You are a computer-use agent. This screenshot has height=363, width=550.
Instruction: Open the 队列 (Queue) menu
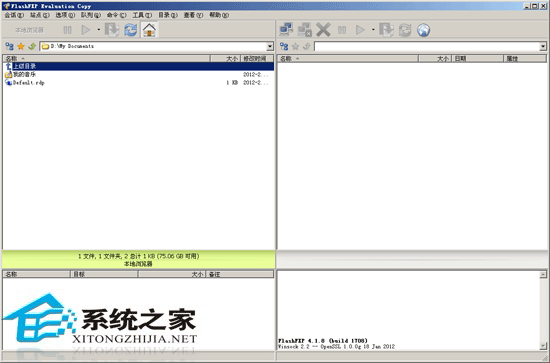click(x=91, y=15)
